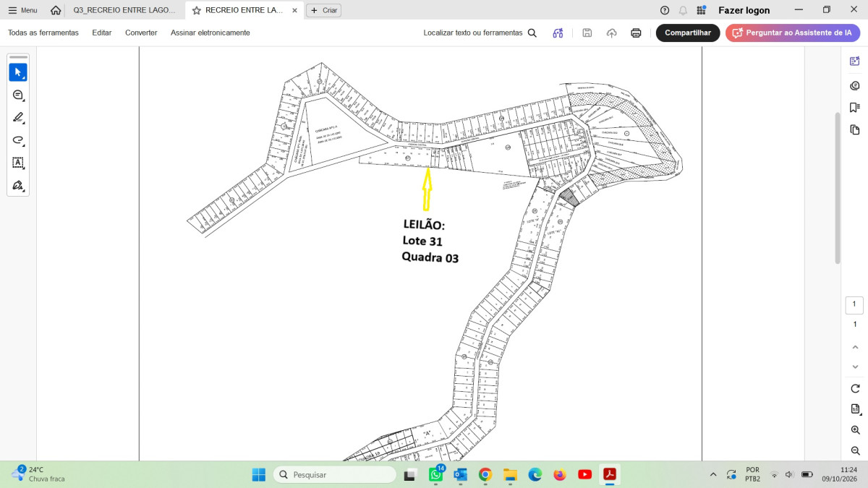
Task: Open the add comment tool
Action: pyautogui.click(x=18, y=95)
